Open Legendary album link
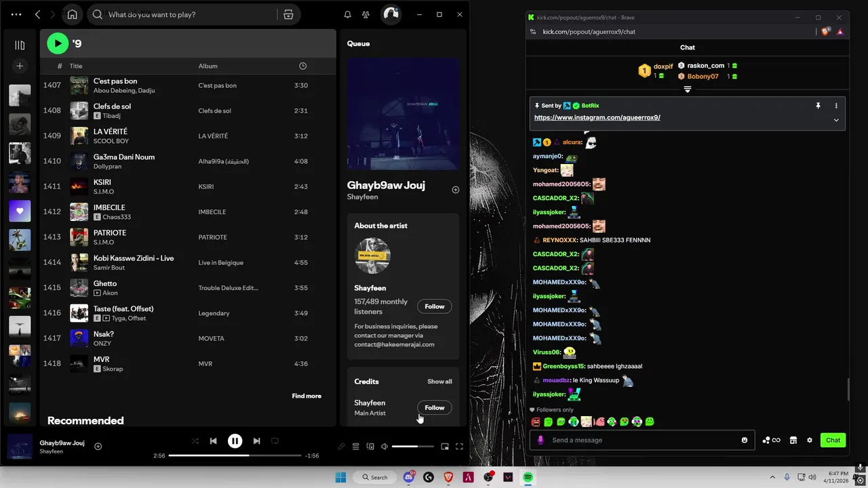This screenshot has height=488, width=868. click(214, 313)
